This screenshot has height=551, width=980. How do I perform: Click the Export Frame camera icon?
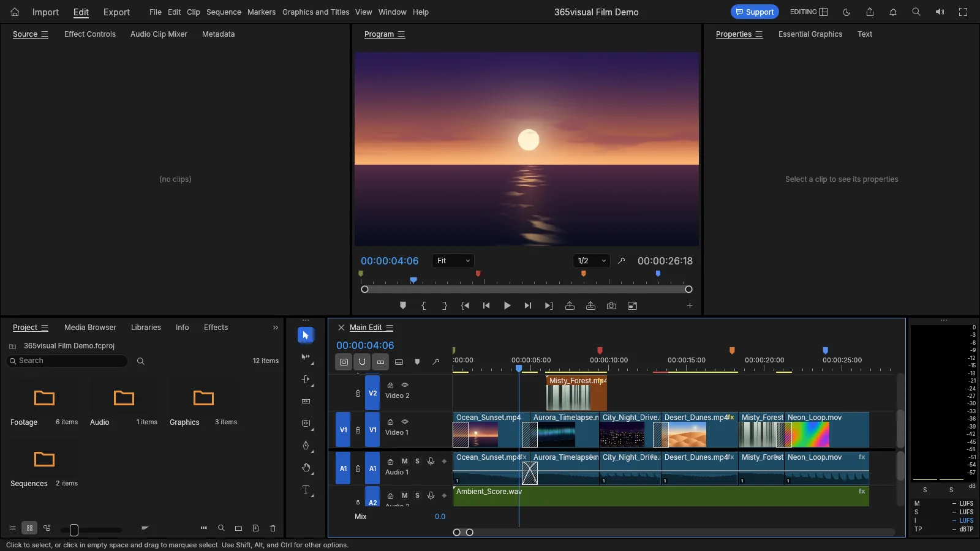point(611,306)
